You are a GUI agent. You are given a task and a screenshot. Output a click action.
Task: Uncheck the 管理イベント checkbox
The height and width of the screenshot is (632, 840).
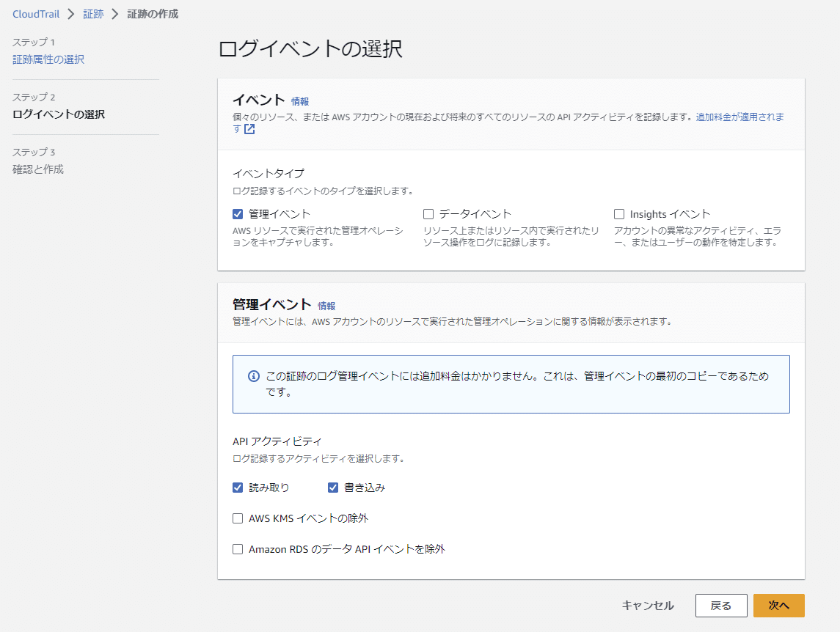tap(238, 214)
